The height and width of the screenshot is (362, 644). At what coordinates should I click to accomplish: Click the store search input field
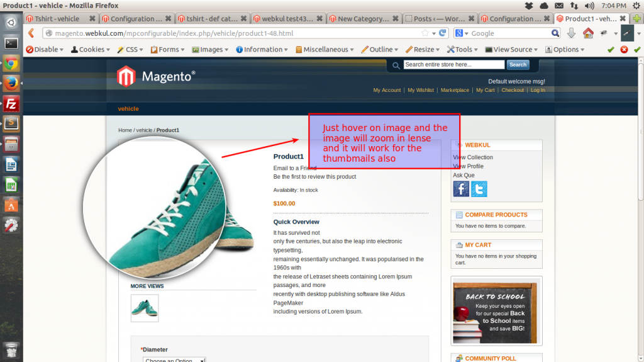[x=454, y=65]
